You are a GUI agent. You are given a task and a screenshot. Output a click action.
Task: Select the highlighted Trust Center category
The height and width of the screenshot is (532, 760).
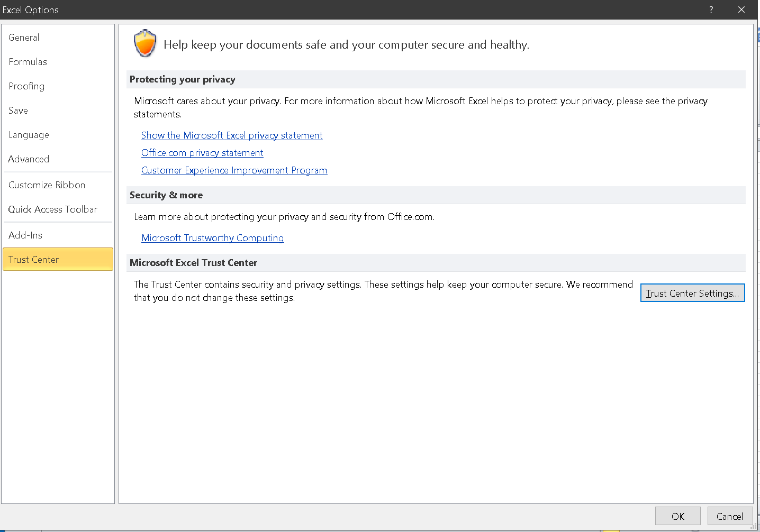58,259
